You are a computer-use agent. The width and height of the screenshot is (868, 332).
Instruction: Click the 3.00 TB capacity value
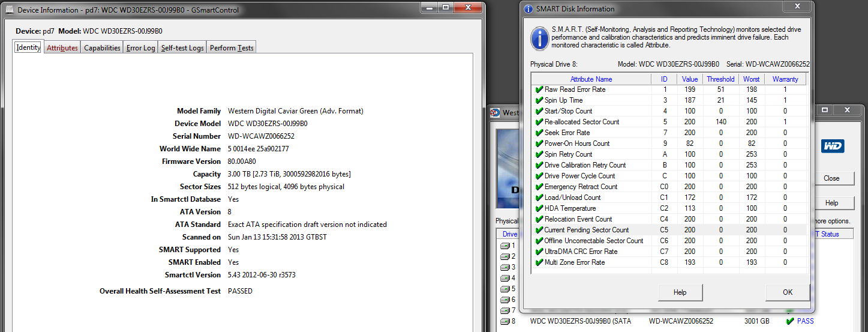(x=289, y=174)
